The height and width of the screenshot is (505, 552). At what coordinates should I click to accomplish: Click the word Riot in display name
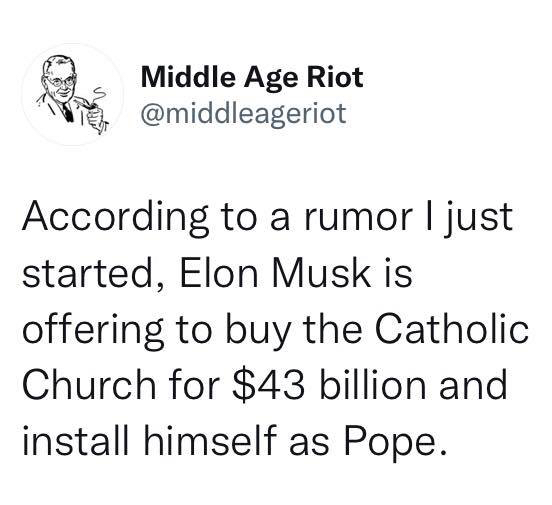point(335,77)
